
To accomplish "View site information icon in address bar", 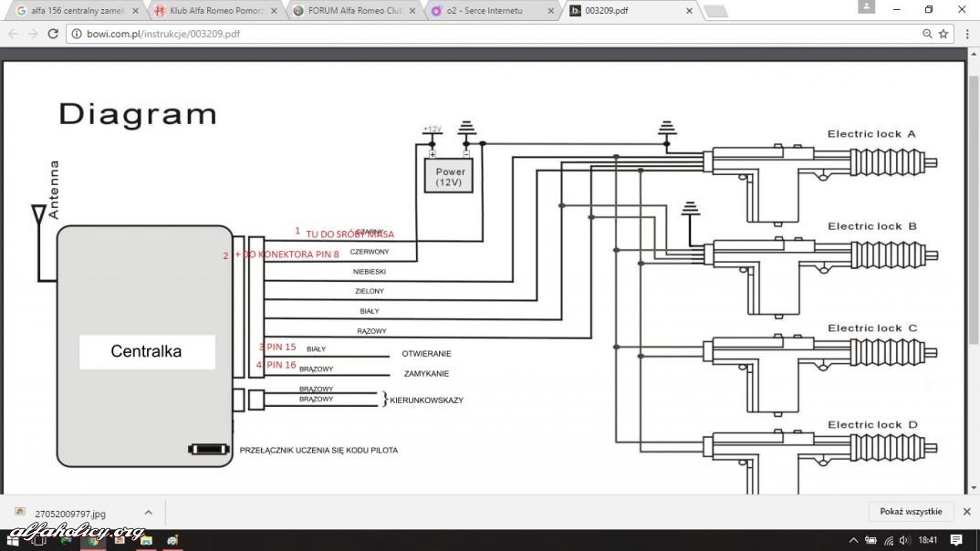I will (77, 34).
